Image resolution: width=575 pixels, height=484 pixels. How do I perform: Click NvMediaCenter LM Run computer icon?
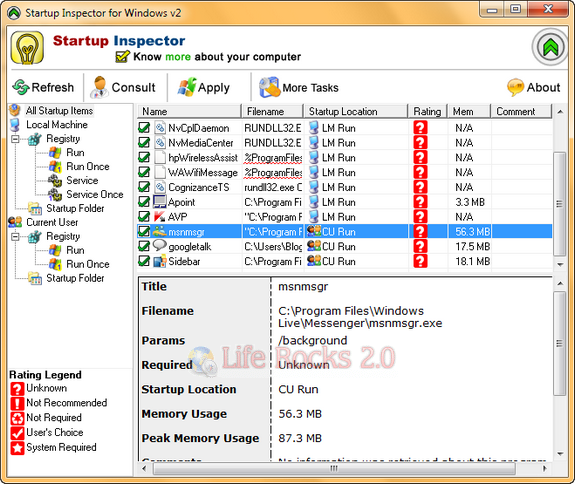click(314, 142)
